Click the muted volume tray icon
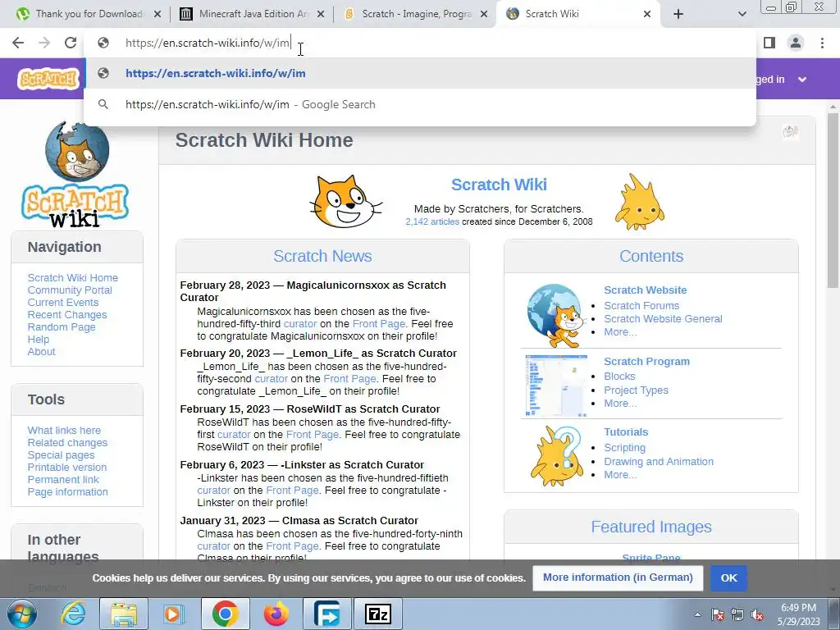The width and height of the screenshot is (840, 630). (x=757, y=614)
